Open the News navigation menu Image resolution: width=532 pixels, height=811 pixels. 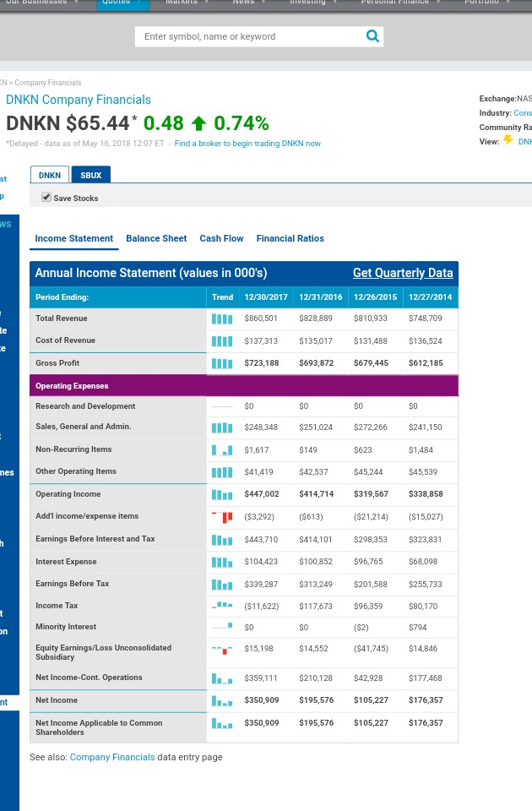coord(249,3)
